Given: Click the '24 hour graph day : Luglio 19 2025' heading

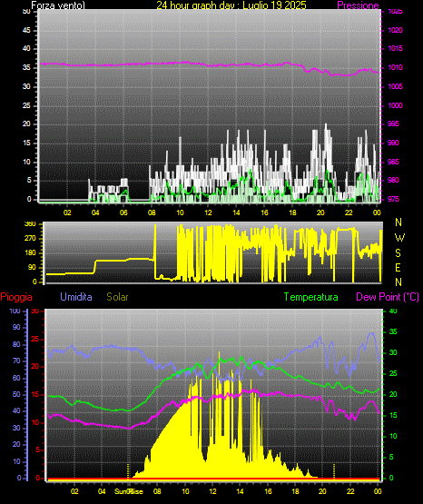Looking at the screenshot, I should [231, 5].
